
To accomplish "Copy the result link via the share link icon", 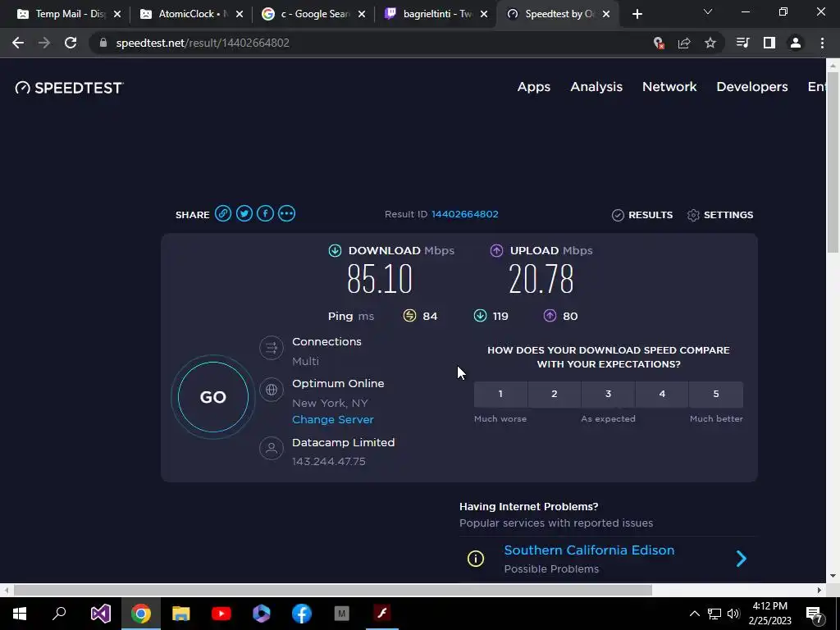I will (223, 214).
